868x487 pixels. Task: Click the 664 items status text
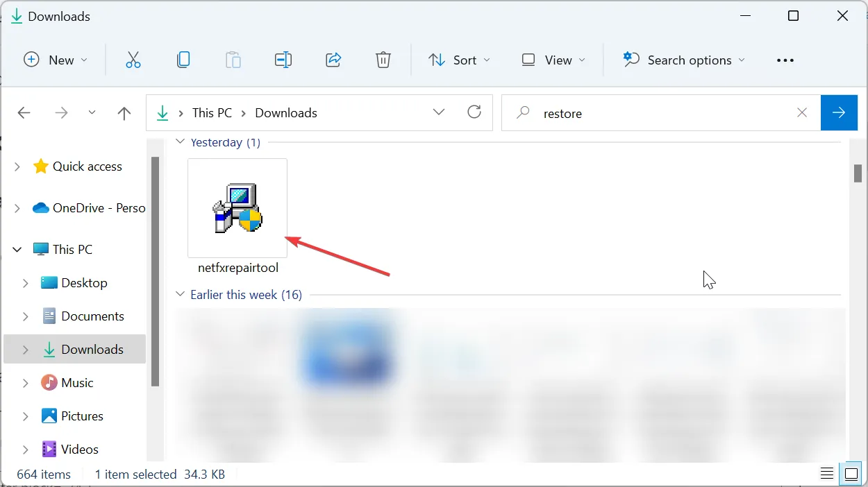pos(44,475)
